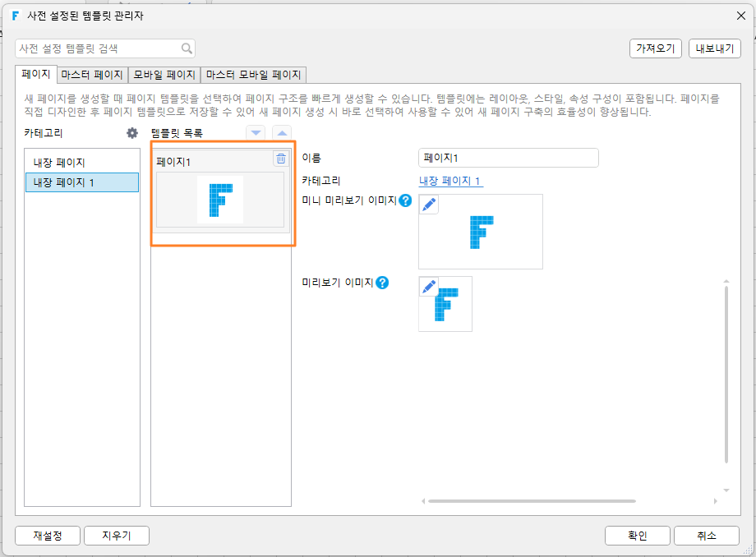Click the search magnifier icon

(187, 48)
